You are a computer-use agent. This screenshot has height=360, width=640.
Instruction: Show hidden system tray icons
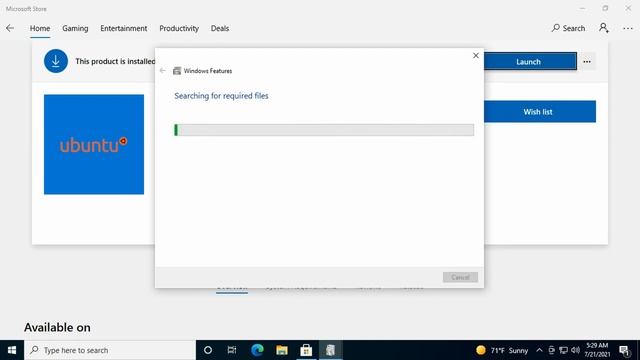[x=539, y=350]
